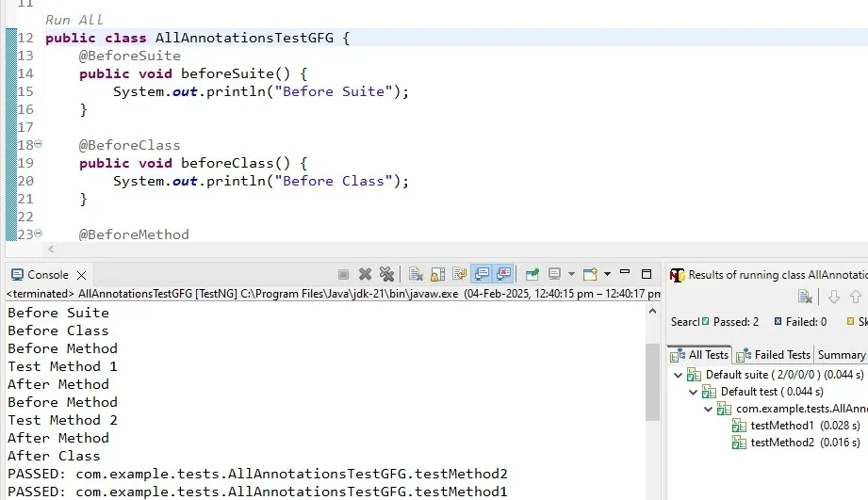Click console line 'Test Method 2'
Screen dimensions: 868x500
(x=62, y=420)
